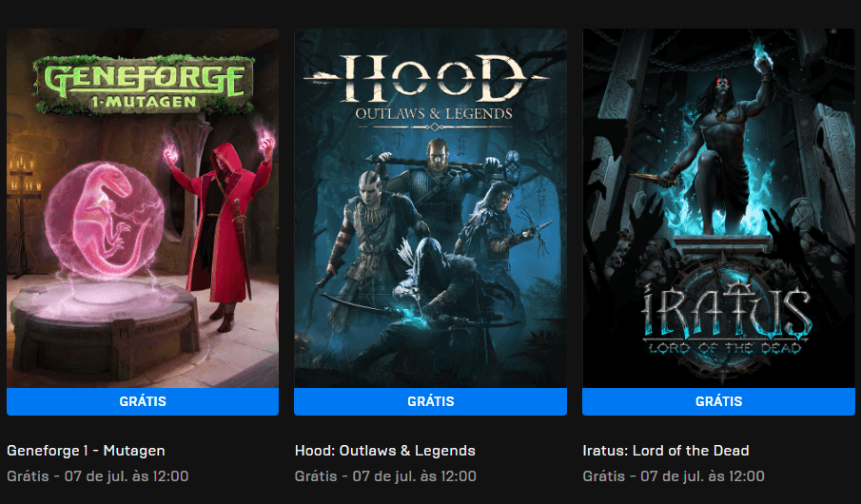Click the GRÁTIS button under Hood
The width and height of the screenshot is (861, 504).
point(430,401)
